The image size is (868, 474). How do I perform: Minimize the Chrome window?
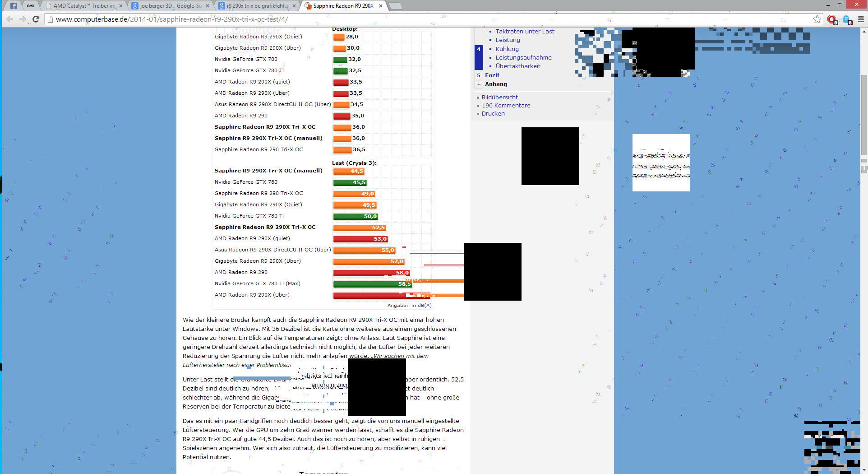pos(828,5)
